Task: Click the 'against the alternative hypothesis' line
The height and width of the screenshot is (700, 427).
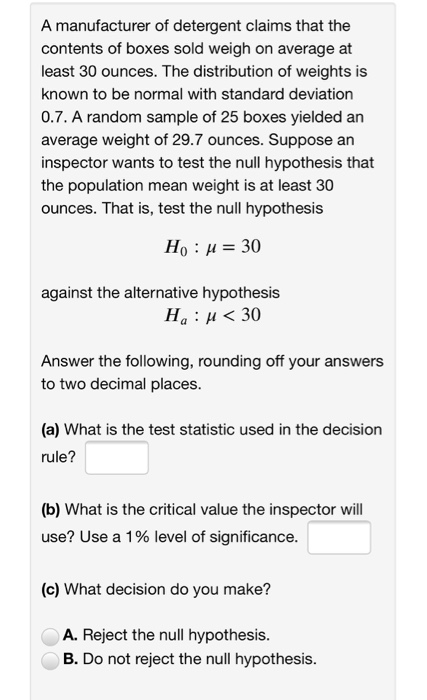Action: click(160, 293)
